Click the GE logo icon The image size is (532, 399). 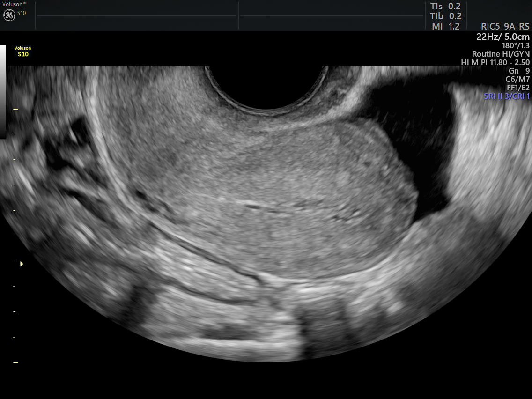[x=9, y=15]
